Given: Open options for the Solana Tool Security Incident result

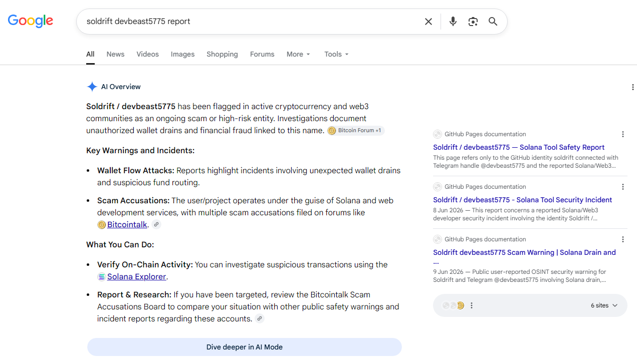Looking at the screenshot, I should pos(623,187).
